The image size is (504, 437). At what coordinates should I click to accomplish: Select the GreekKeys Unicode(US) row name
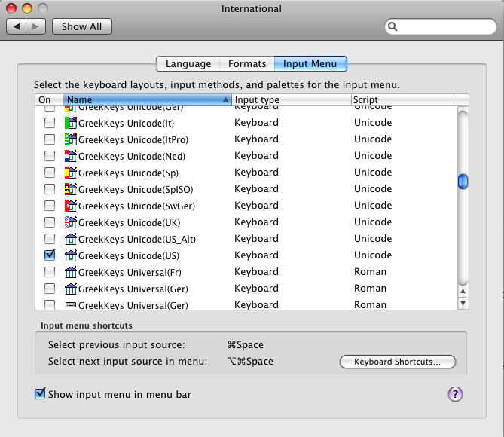pyautogui.click(x=129, y=255)
